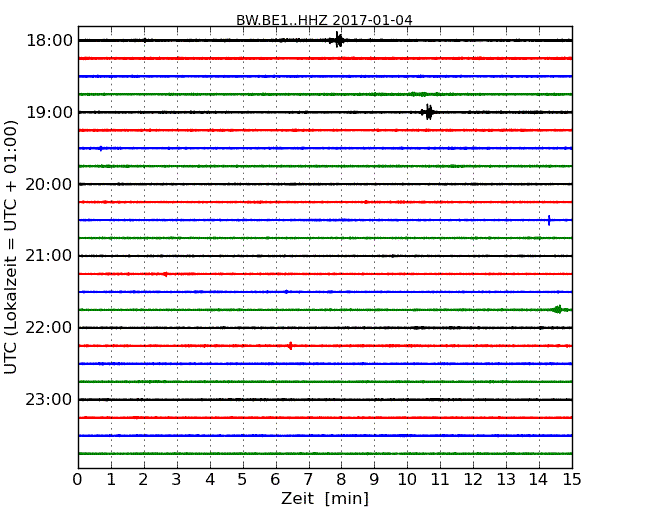Pick the black seismic burst on 18:00 trace

(338, 40)
